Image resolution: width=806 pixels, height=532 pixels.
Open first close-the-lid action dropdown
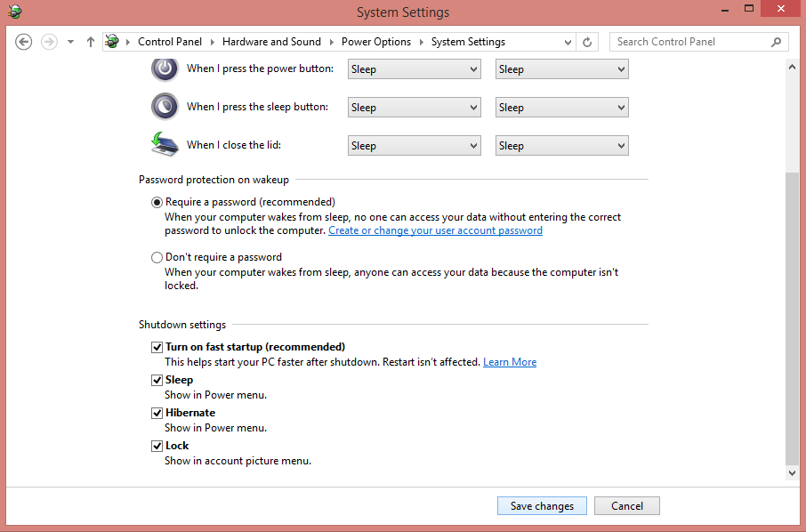click(x=415, y=146)
